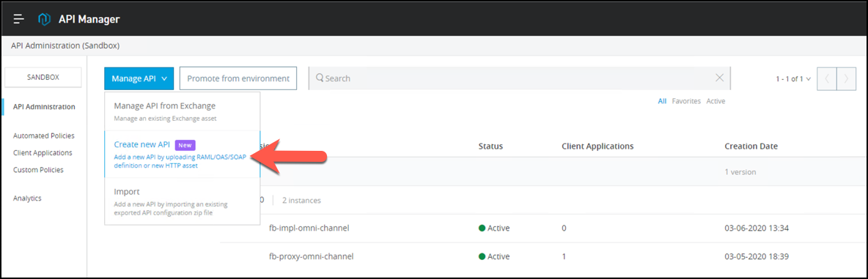This screenshot has height=279, width=868.
Task: Click the SANDBOX environment button
Action: tap(43, 78)
